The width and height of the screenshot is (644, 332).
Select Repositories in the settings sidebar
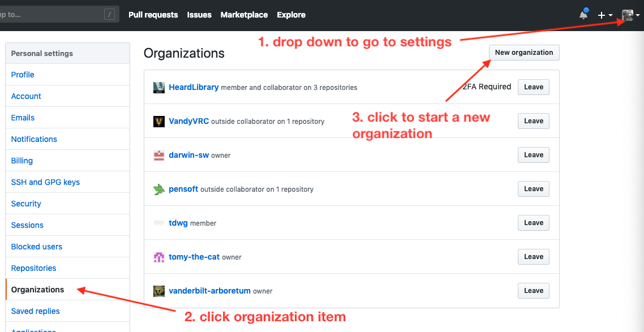point(68,268)
